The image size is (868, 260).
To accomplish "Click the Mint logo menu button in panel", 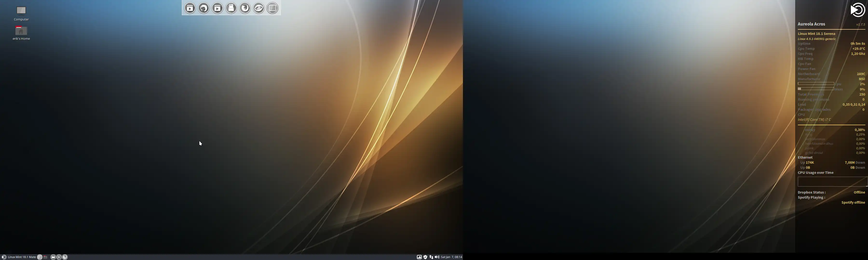I will (x=4, y=257).
